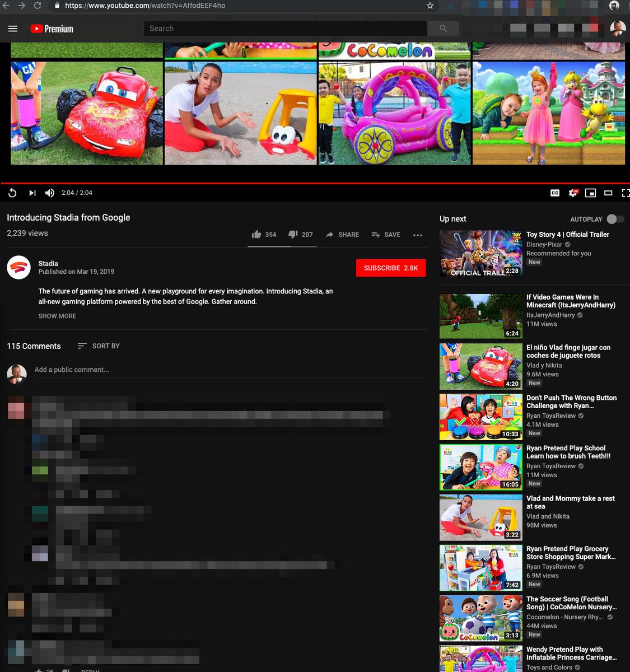Subscribe to the Stadia channel

pyautogui.click(x=391, y=268)
